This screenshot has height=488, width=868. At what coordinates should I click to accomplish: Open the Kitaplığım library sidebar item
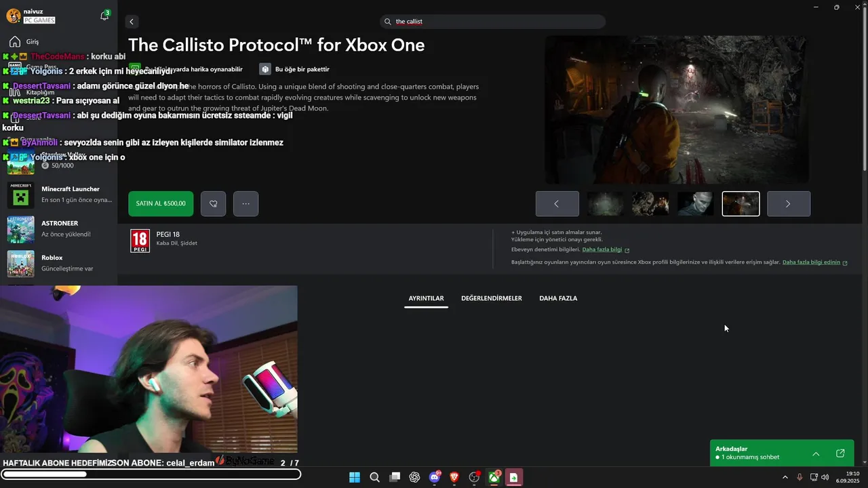point(58,92)
